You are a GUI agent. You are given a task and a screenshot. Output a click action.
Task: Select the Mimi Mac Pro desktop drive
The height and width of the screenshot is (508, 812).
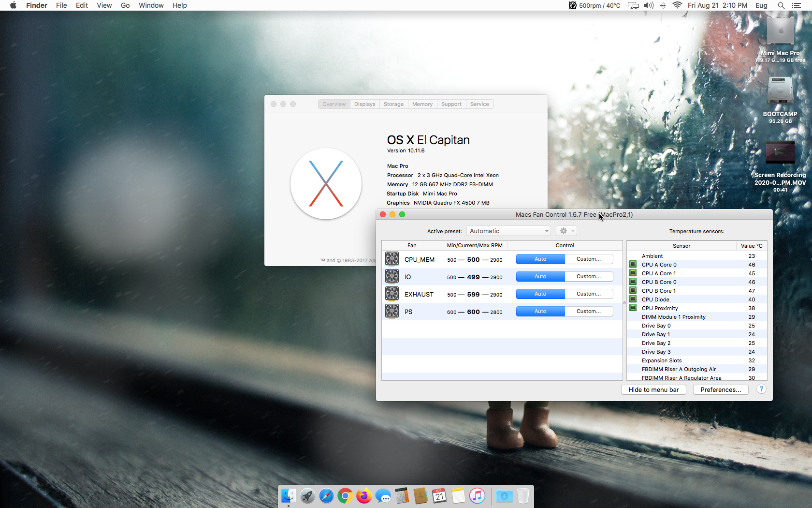[x=780, y=40]
